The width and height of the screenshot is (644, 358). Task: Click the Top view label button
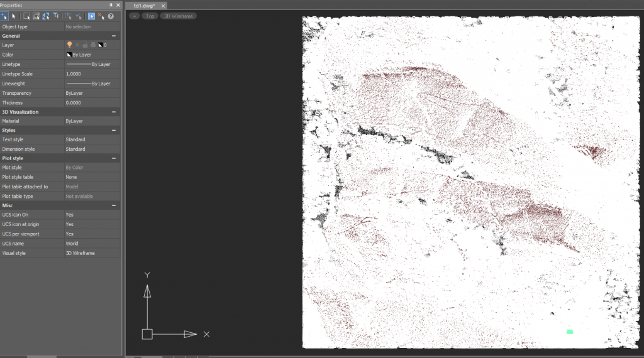pos(150,16)
